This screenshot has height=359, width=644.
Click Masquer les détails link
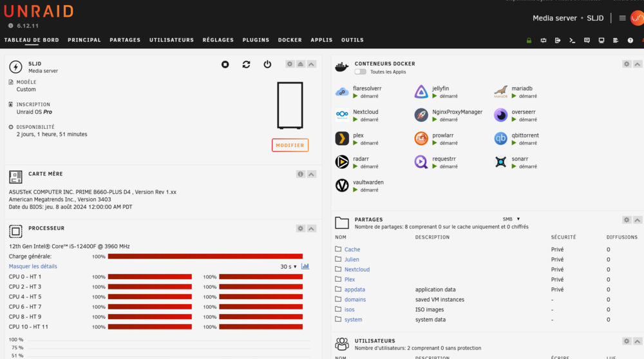[33, 266]
